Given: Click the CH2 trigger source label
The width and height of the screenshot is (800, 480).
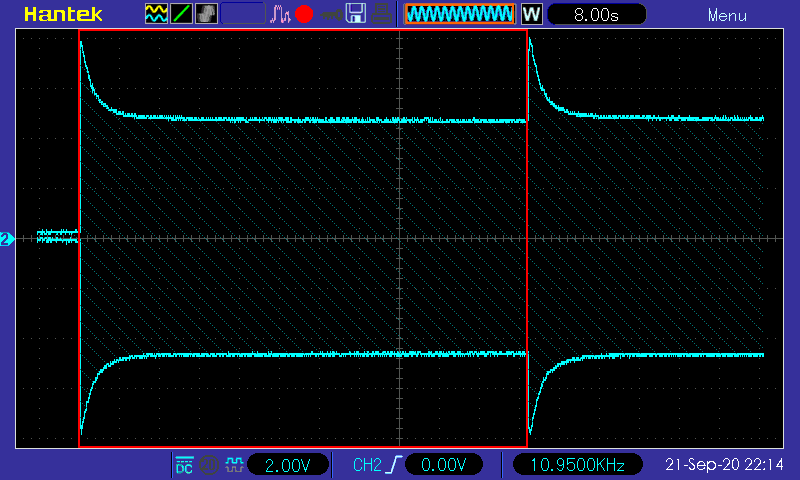Looking at the screenshot, I should (367, 465).
